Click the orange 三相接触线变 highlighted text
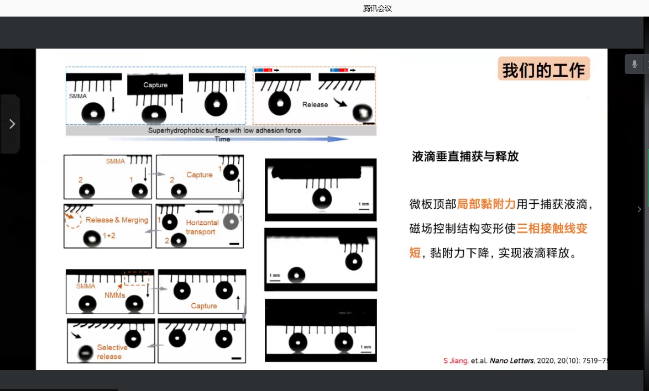The height and width of the screenshot is (391, 649). pos(552,228)
